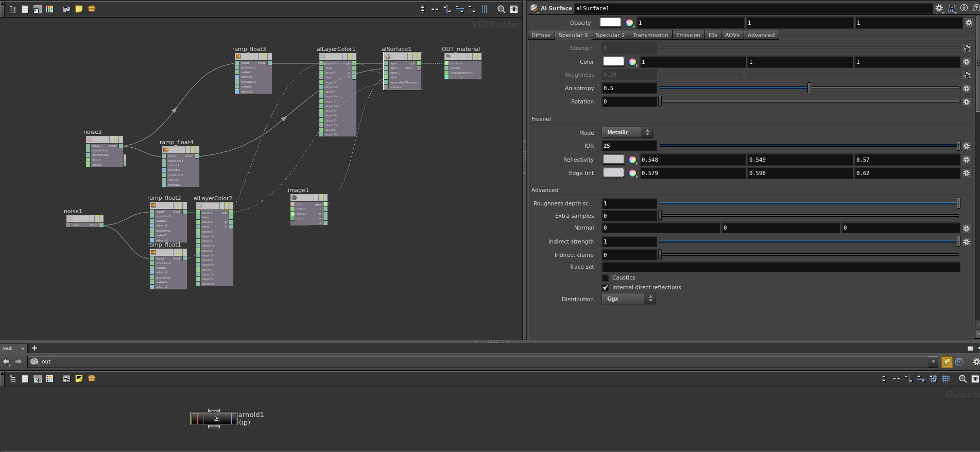The width and height of the screenshot is (980, 452).
Task: Click the alSurface1 node name field
Action: tap(753, 8)
